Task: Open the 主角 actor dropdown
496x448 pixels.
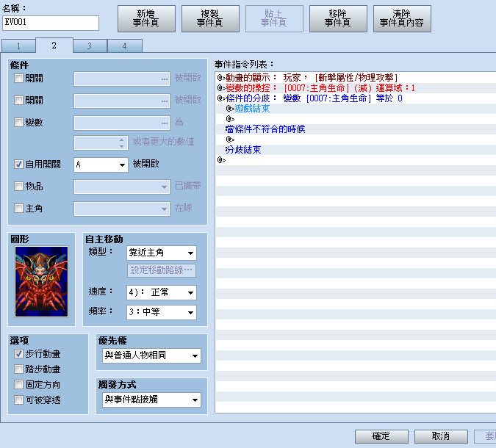Action: [122, 209]
